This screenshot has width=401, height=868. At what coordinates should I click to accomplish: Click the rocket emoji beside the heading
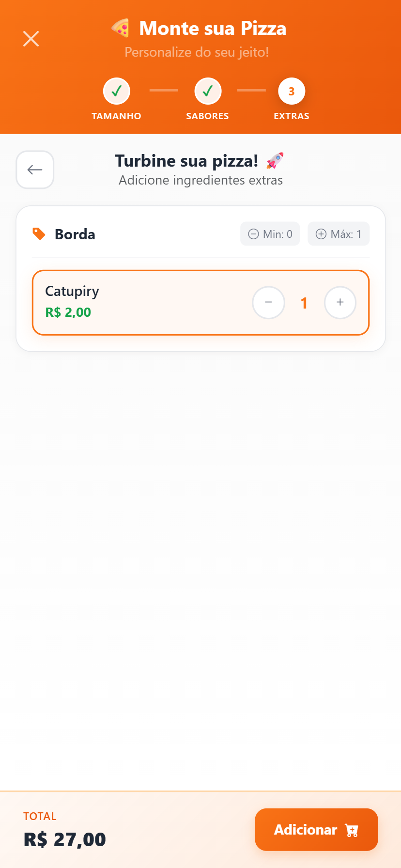click(275, 161)
